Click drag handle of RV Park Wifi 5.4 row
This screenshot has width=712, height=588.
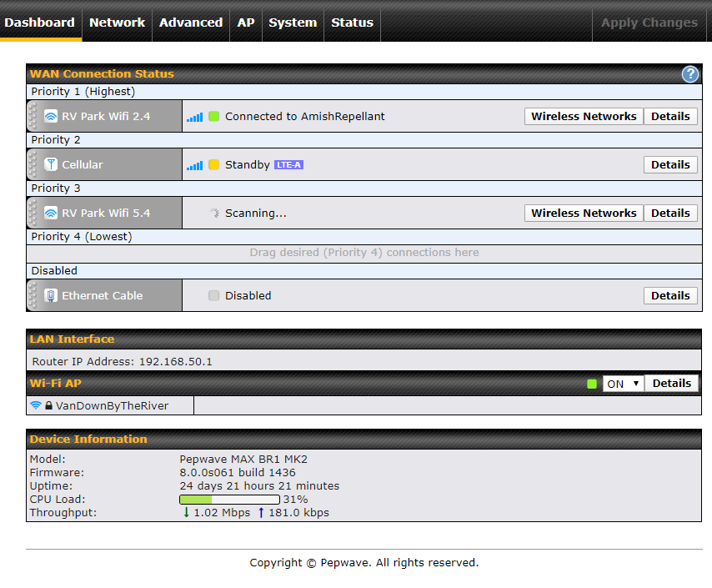click(x=33, y=213)
